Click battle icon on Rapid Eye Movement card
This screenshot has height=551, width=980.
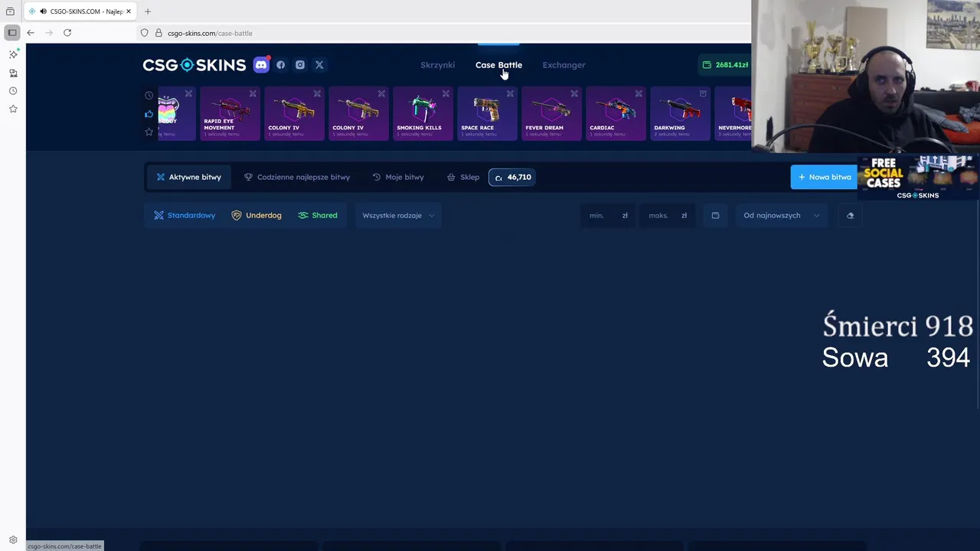click(x=253, y=94)
